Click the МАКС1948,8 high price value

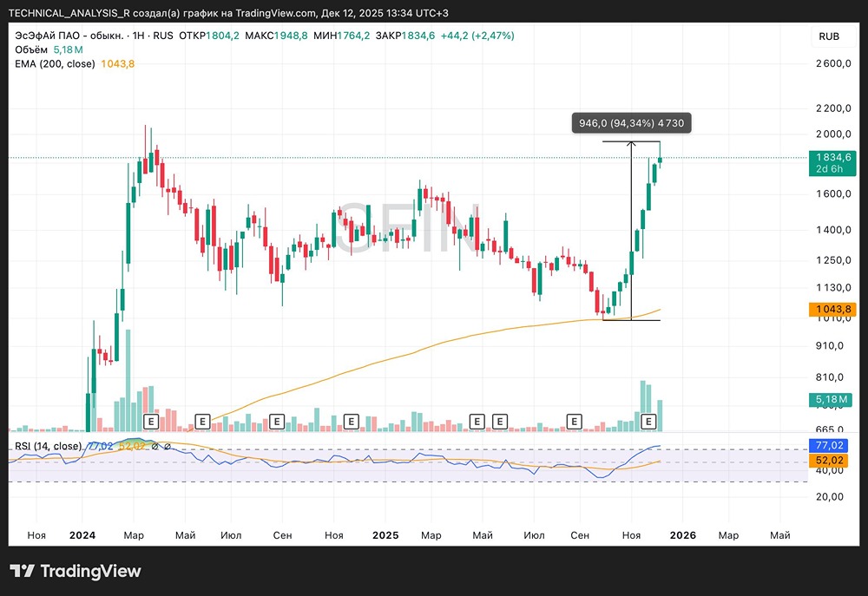coord(276,36)
